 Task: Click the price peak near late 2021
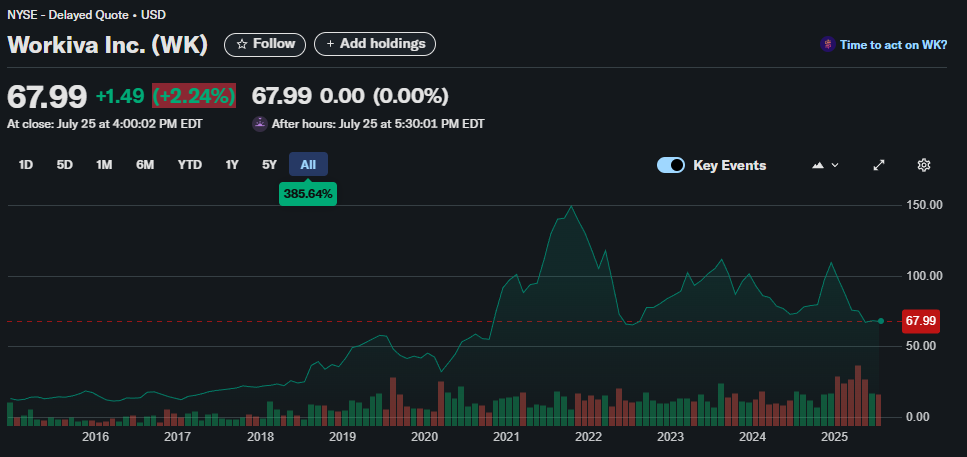click(571, 207)
